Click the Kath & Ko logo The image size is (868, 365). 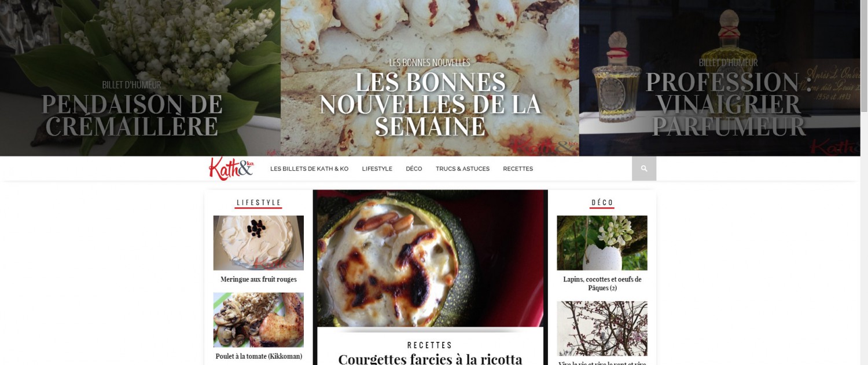point(231,169)
